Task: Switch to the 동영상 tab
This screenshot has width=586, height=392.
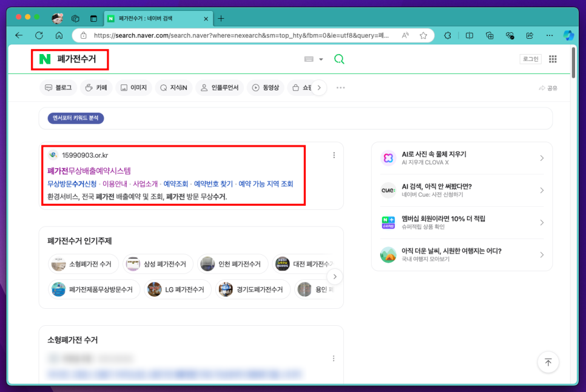Action: click(x=266, y=87)
